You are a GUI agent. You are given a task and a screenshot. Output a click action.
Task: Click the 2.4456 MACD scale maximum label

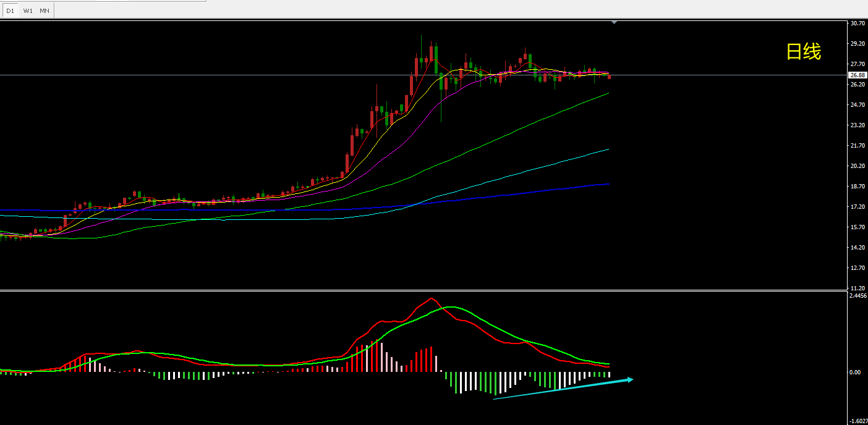(858, 296)
